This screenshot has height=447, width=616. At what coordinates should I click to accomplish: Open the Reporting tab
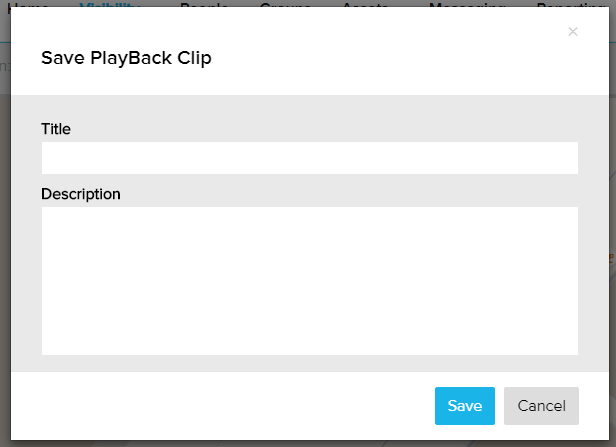(570, 4)
